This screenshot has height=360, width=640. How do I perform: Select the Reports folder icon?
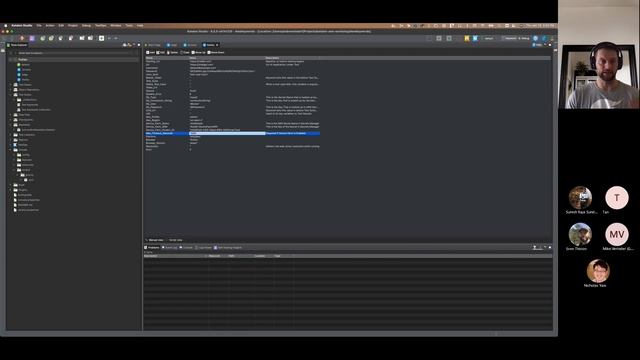point(16,140)
